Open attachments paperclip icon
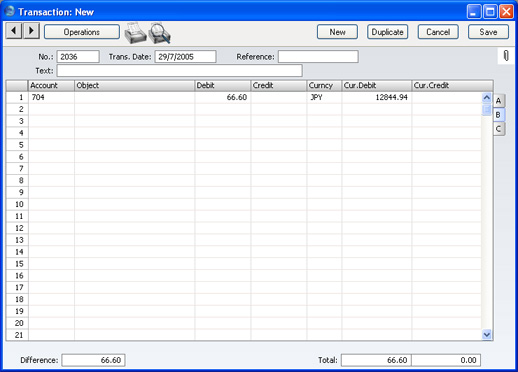This screenshot has height=372, width=518. [x=506, y=56]
